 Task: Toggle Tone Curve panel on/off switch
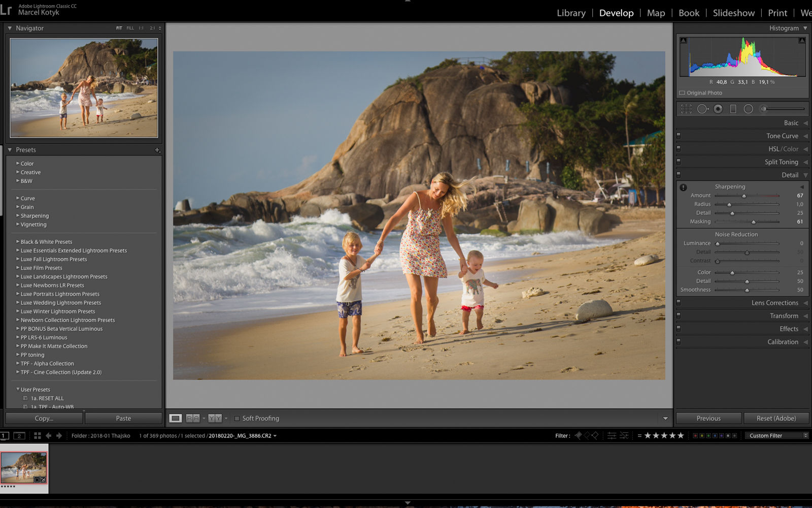(x=679, y=136)
